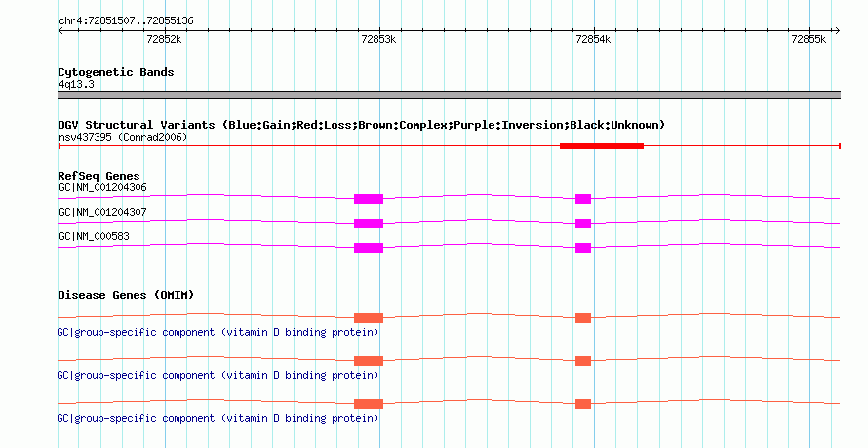Click the 72852k ruler tick label
Screen dimensions: 868x448
point(164,39)
